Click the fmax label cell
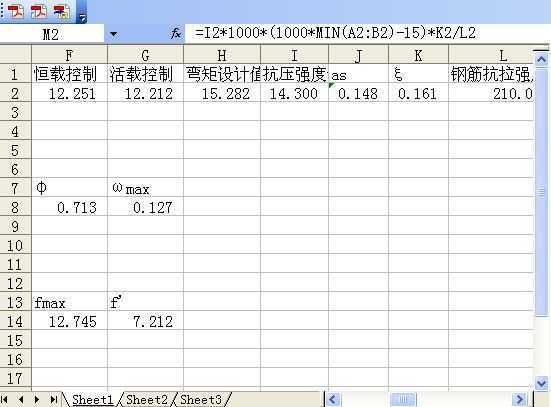551x407 pixels. (x=69, y=302)
